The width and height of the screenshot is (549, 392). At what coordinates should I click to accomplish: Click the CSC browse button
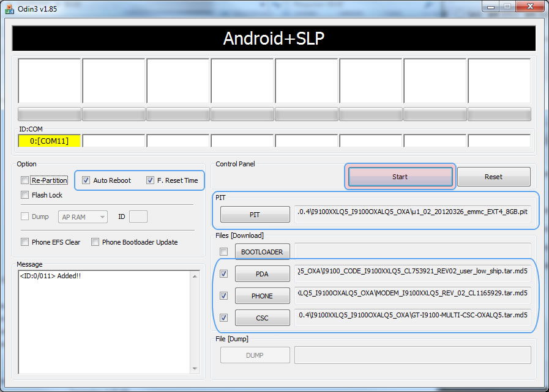(262, 318)
